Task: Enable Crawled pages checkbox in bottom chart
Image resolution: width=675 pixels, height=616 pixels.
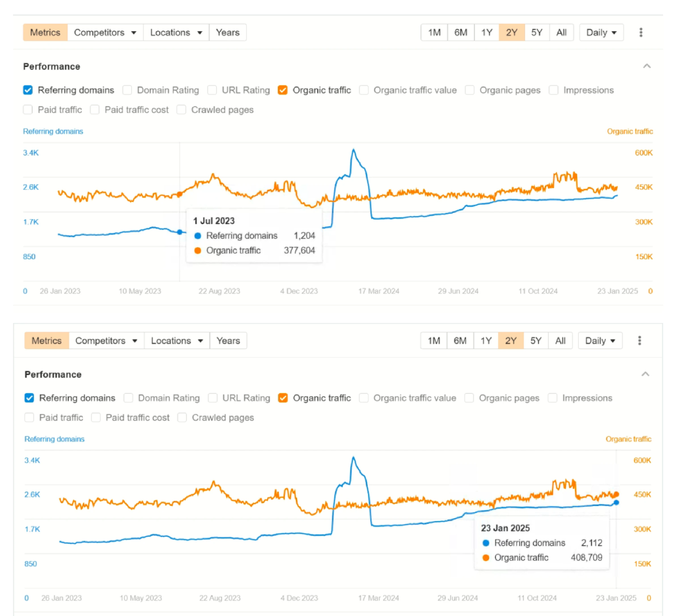Action: coord(182,417)
